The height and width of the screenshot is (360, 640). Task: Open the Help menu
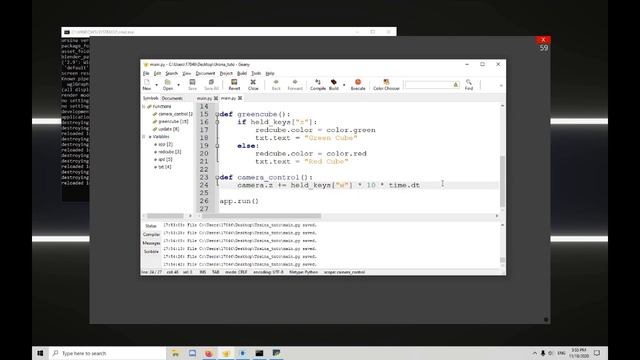(270, 73)
